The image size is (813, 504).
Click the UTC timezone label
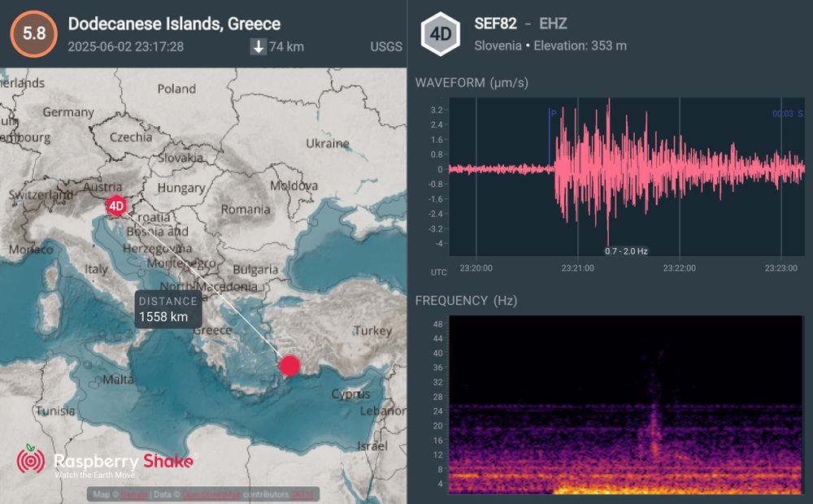439,272
